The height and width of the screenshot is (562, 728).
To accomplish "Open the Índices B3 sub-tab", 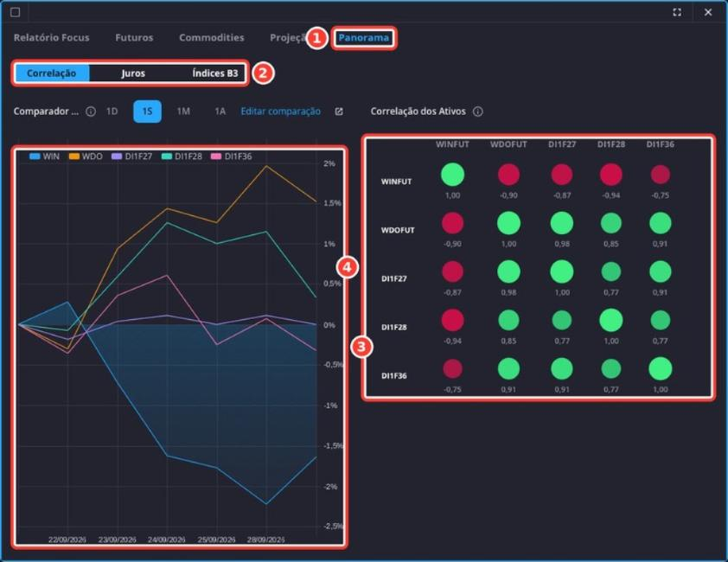I will (x=215, y=73).
